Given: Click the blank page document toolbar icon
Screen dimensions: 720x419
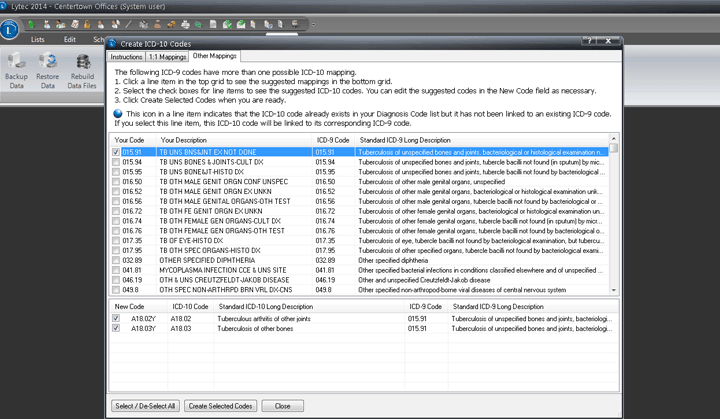Looking at the screenshot, I should point(213,24).
